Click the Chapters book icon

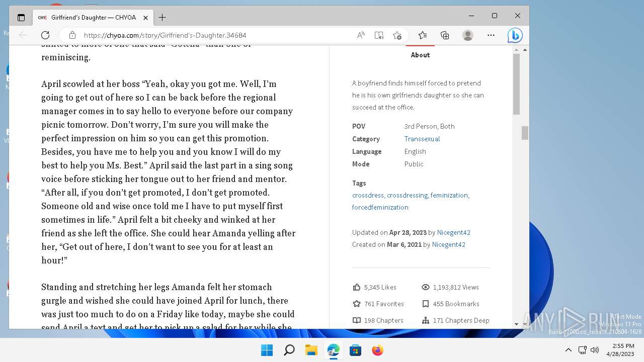pyautogui.click(x=357, y=320)
